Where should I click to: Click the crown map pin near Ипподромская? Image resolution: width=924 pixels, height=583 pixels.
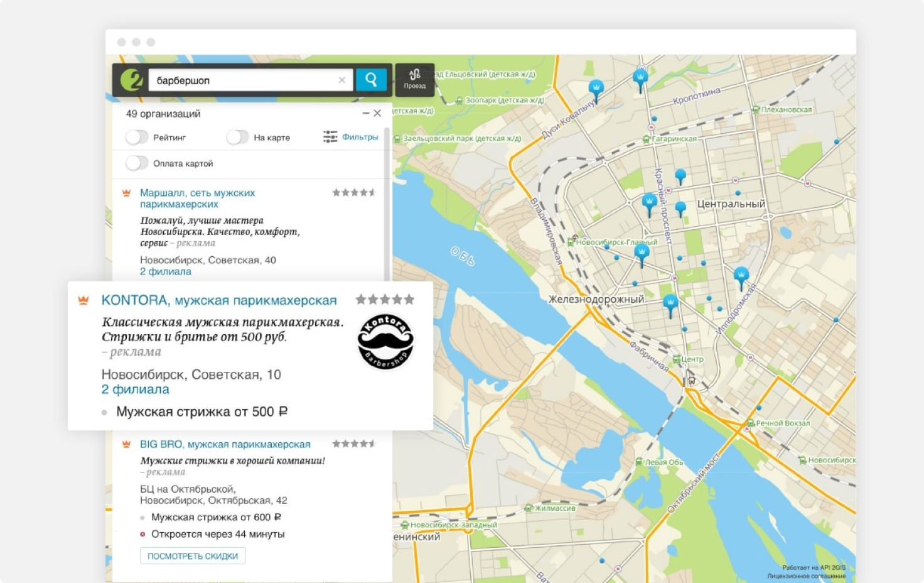point(741,277)
